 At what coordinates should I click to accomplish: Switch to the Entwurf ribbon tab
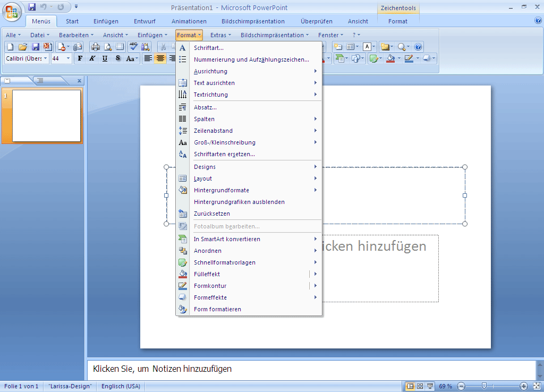(144, 21)
